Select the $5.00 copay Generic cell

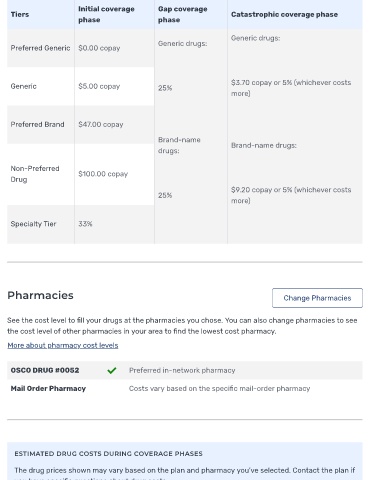click(114, 86)
